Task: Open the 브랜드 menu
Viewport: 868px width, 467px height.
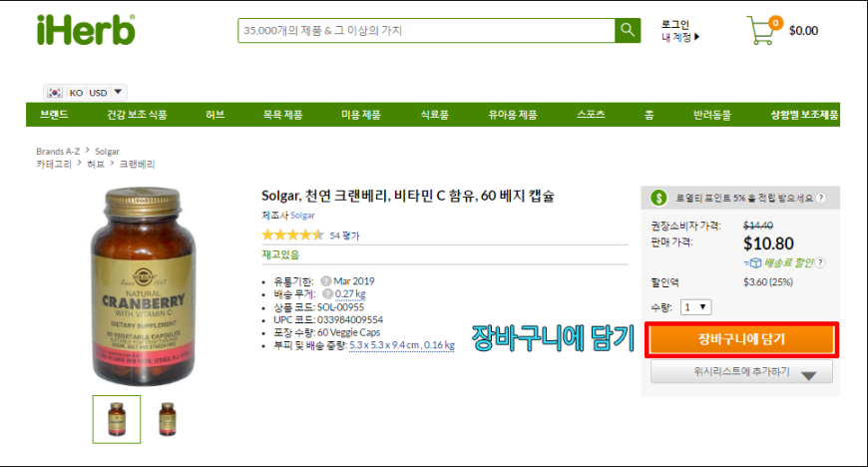Action: pyautogui.click(x=54, y=115)
